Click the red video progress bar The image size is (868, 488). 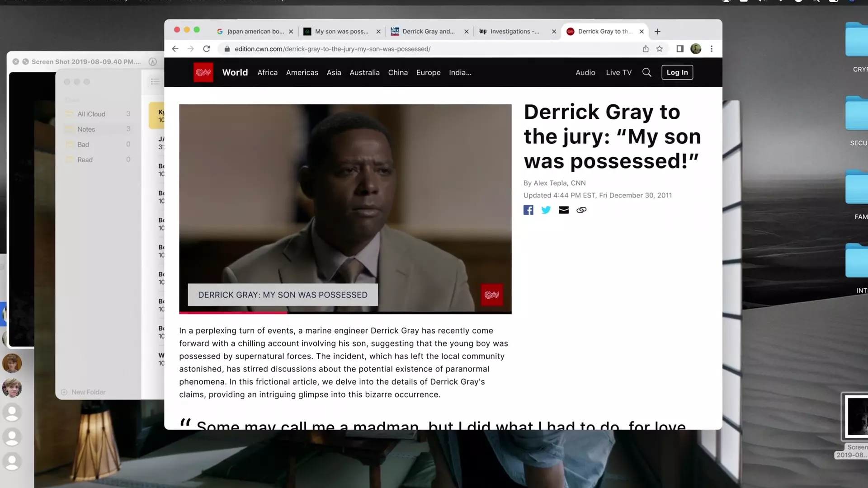coord(233,313)
